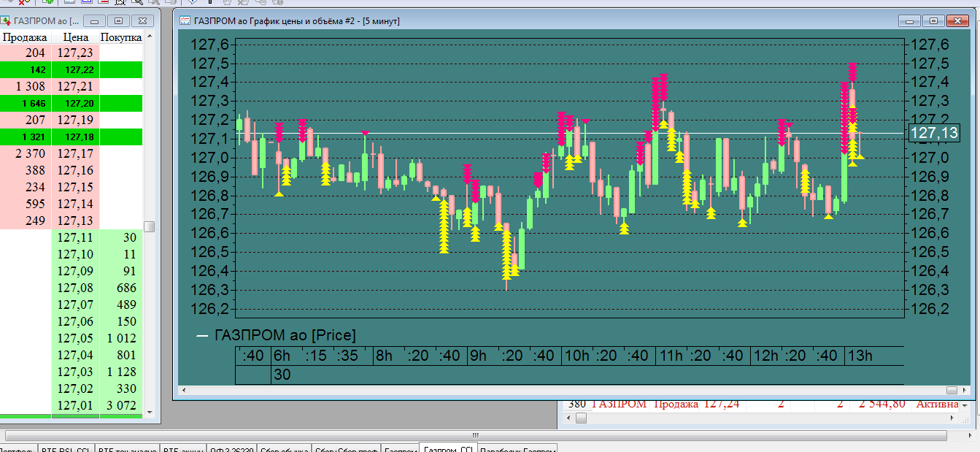Image resolution: width=980 pixels, height=452 pixels.
Task: Click the Покупка column header
Action: pyautogui.click(x=121, y=37)
